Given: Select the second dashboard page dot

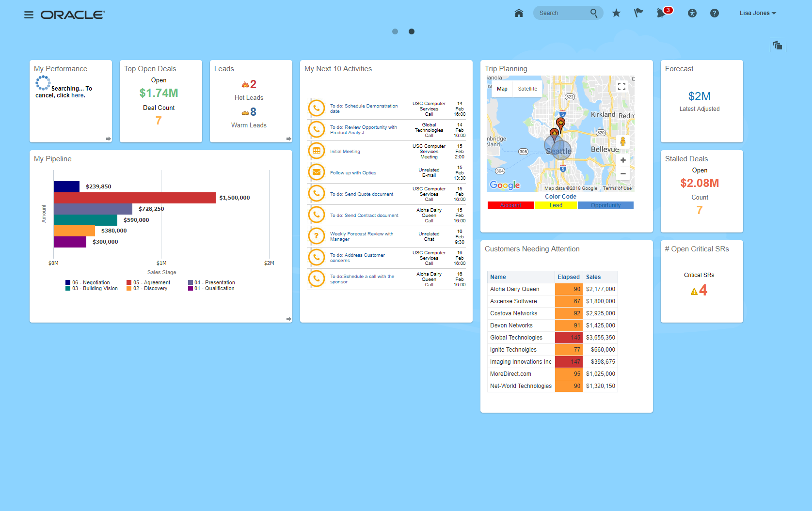Looking at the screenshot, I should click(x=412, y=31).
